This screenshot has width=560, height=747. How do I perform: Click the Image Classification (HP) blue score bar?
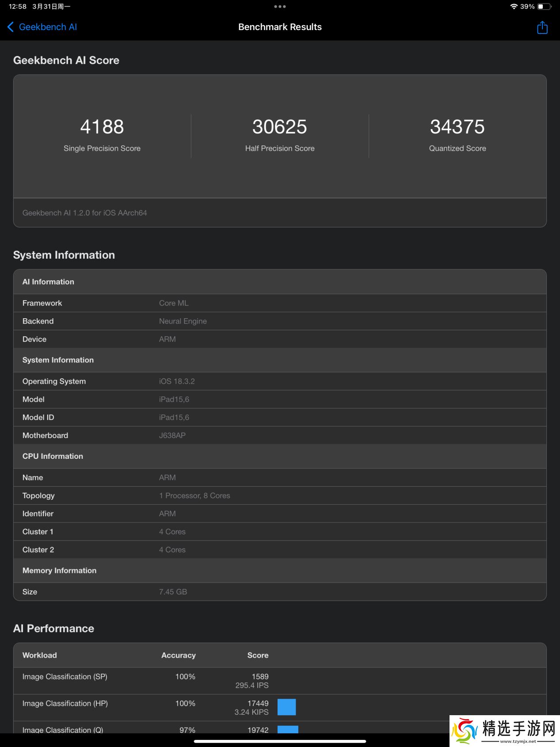pyautogui.click(x=286, y=707)
